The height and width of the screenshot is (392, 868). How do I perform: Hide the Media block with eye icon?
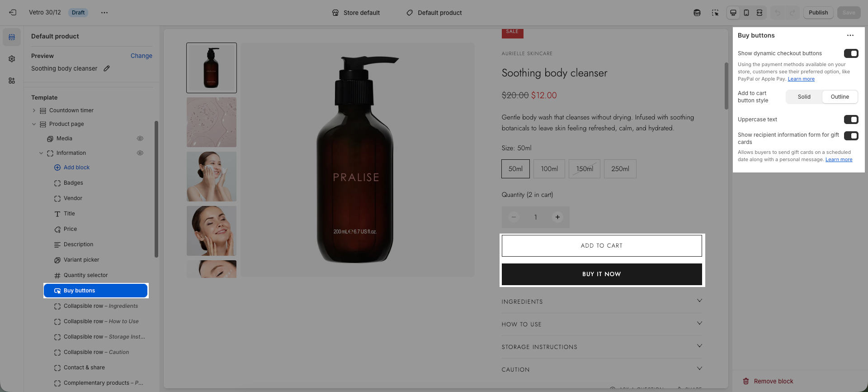point(140,139)
